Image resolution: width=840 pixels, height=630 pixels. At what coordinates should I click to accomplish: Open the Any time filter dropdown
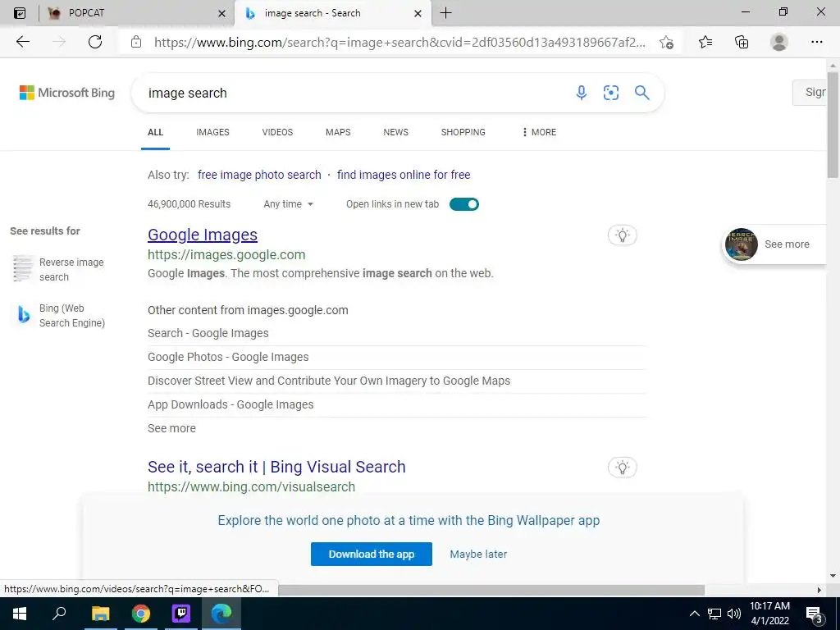pos(288,204)
